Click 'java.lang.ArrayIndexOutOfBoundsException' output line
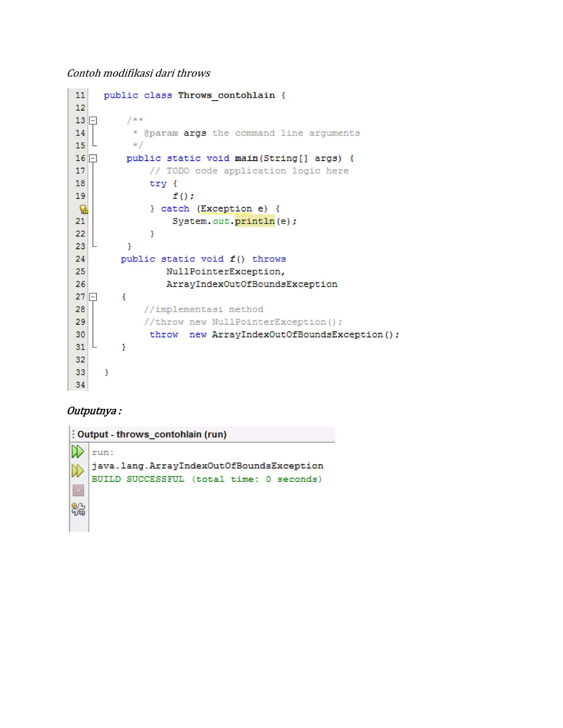Viewport: 563px width, 728px height. [x=208, y=466]
